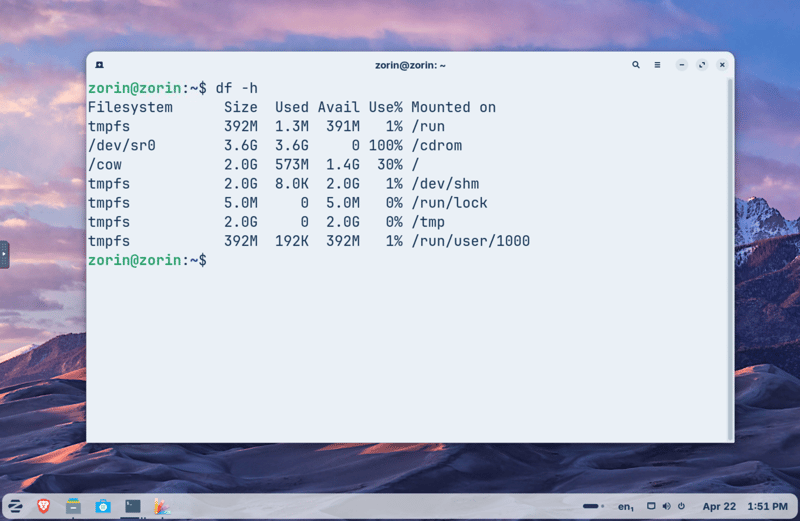Click the Terminal icon in taskbar
Screen dimensions: 800x521
tap(132, 506)
